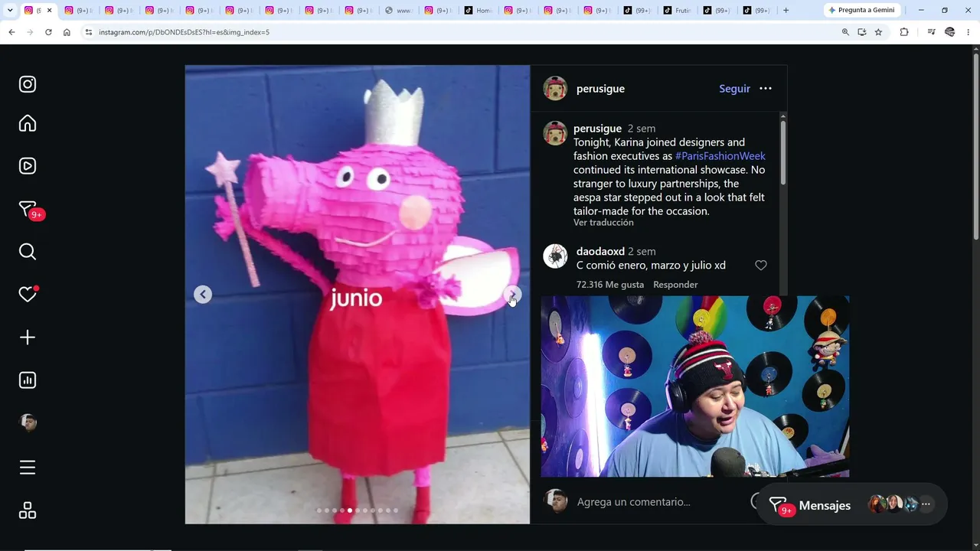This screenshot has width=980, height=551.
Task: Open Chrome profile avatar in toolbar
Action: (x=950, y=32)
